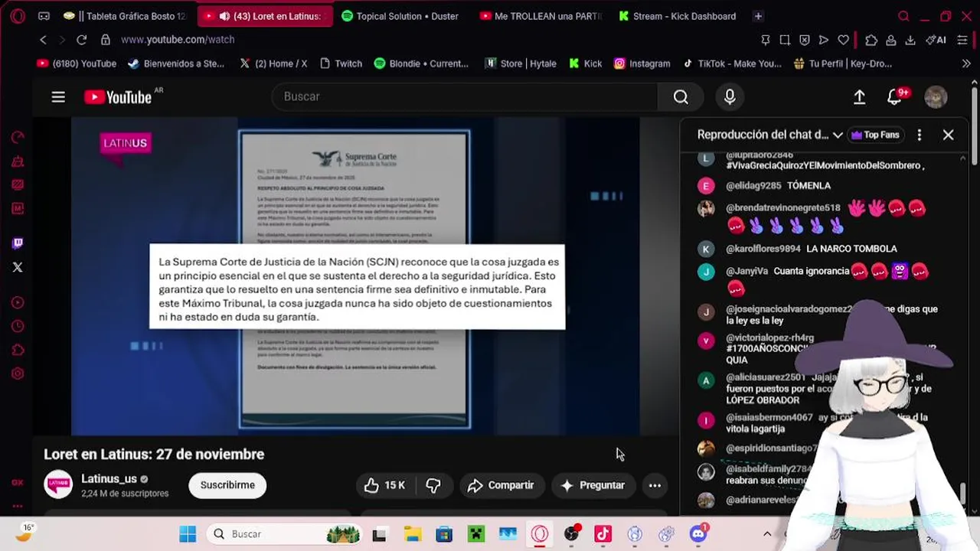This screenshot has width=980, height=551.
Task: Subscribe to Latinus_us with Suscribirme
Action: click(x=227, y=485)
